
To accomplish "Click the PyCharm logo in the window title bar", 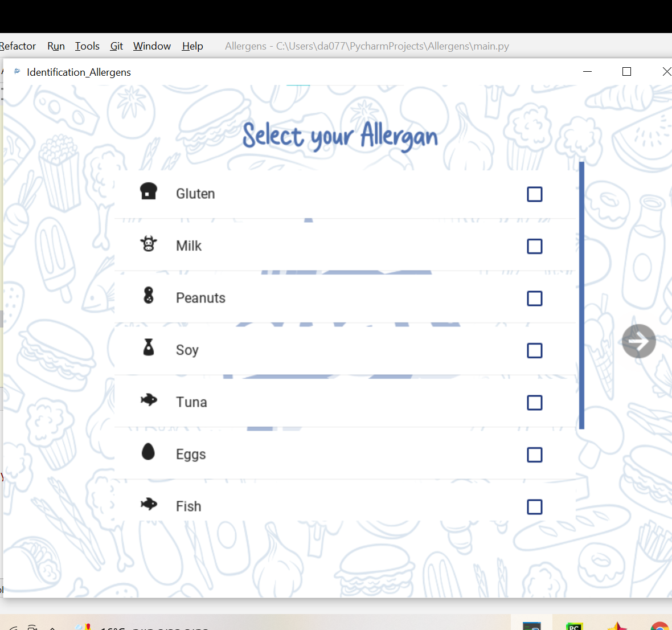I will (x=16, y=72).
